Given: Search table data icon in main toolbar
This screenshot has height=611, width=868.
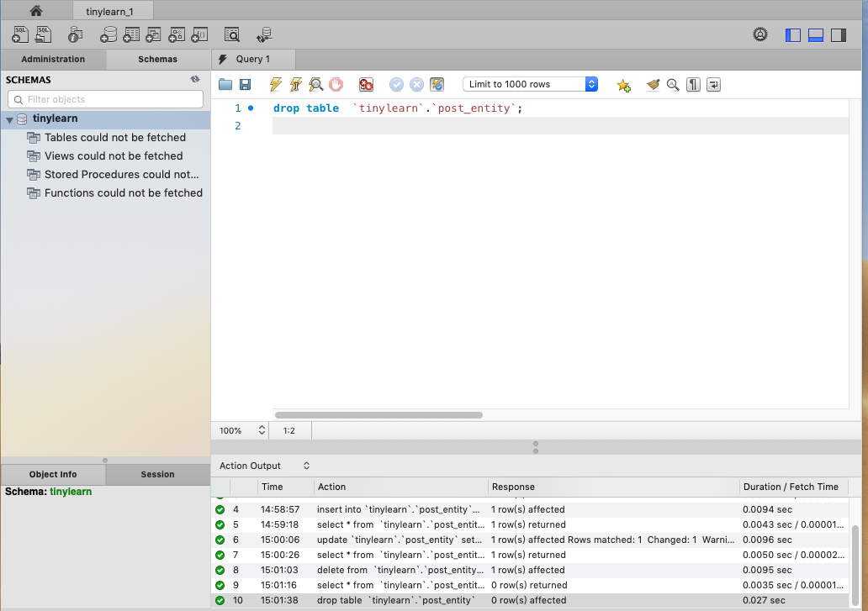Looking at the screenshot, I should coord(232,34).
